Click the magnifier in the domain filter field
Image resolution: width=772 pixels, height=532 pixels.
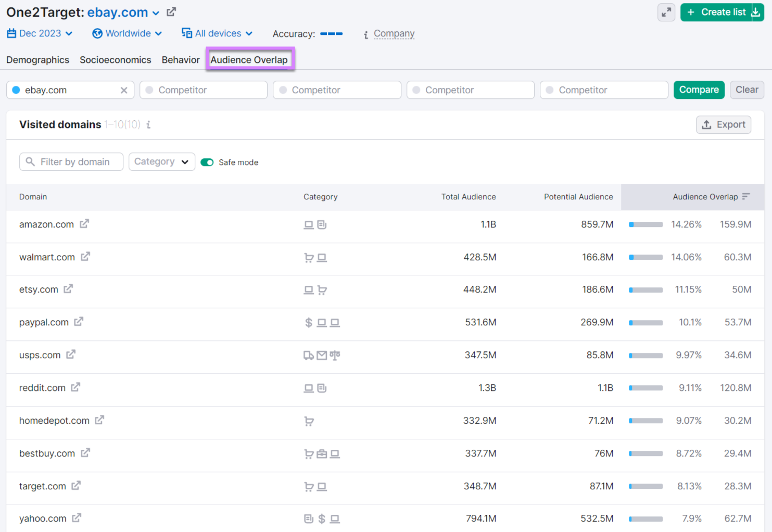[x=30, y=162]
